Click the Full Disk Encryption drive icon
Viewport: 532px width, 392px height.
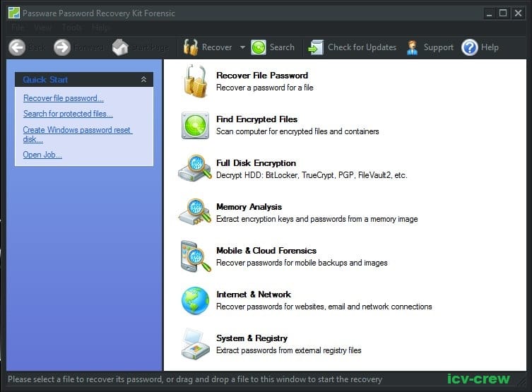(195, 168)
